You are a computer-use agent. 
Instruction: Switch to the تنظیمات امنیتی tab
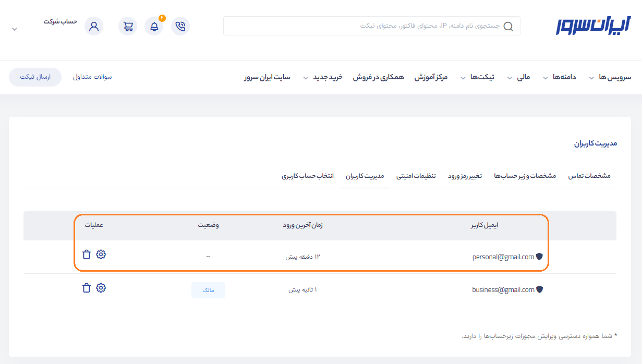416,176
